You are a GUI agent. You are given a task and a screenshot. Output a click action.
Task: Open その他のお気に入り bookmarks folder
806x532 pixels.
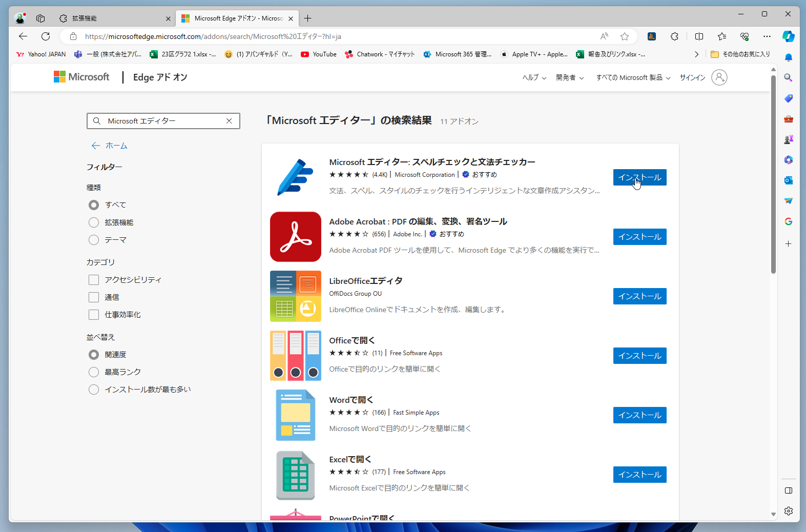(x=740, y=54)
